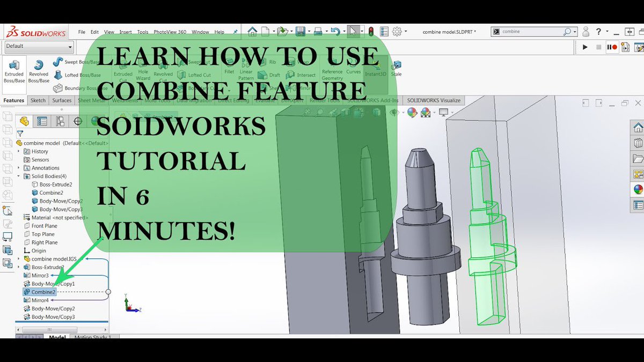Open the Window menu
This screenshot has width=644, height=362.
point(200,32)
